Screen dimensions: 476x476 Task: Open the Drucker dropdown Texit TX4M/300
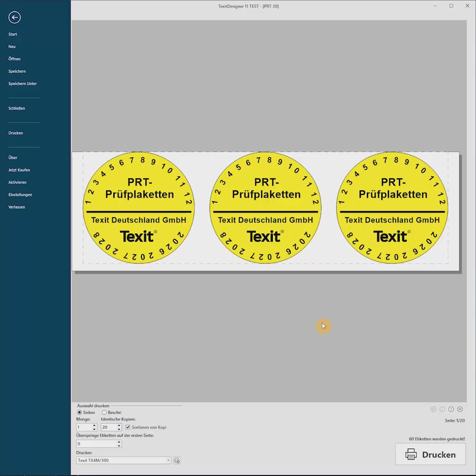pyautogui.click(x=123, y=460)
